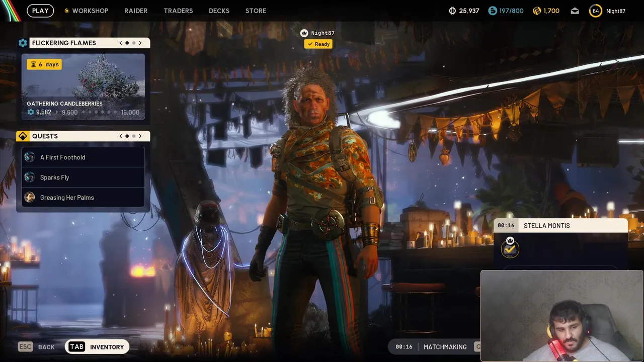This screenshot has width=644, height=362.
Task: Click the Greasing Her Palms trader portrait
Action: coord(30,198)
